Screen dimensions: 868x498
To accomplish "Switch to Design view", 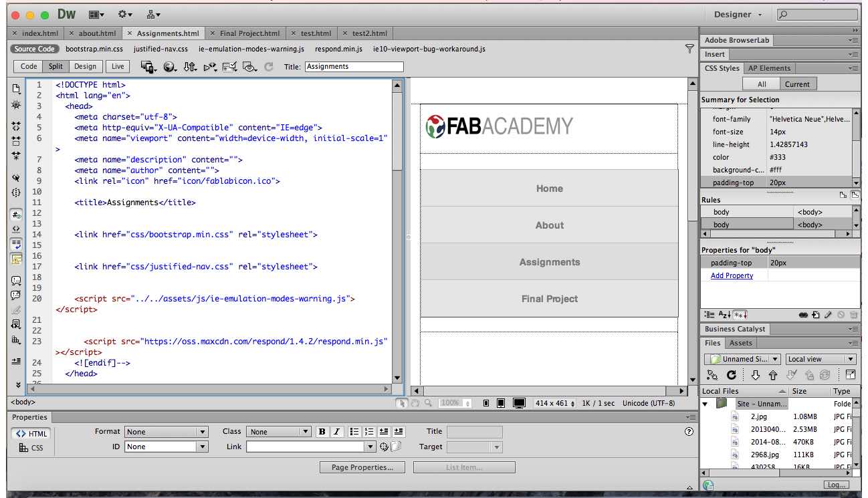I will tap(85, 66).
